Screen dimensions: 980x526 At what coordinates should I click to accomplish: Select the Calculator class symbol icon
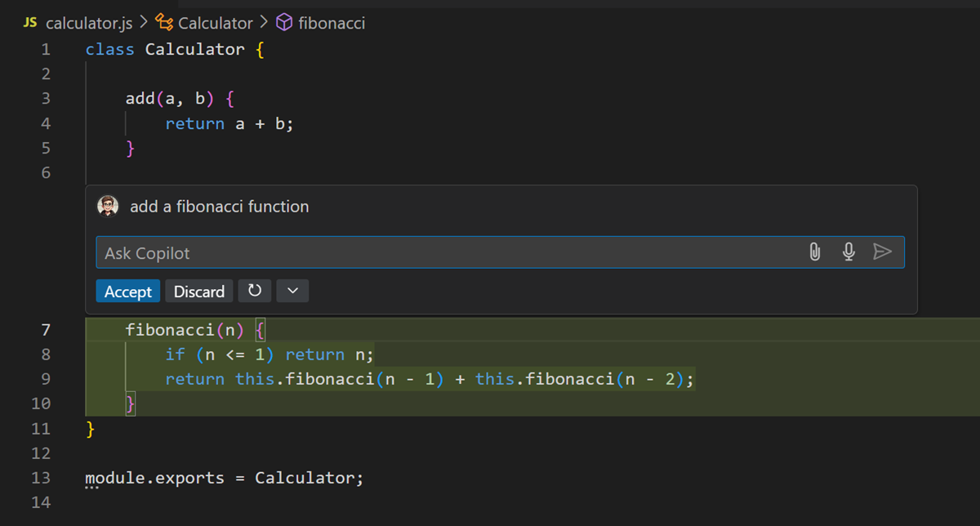click(163, 23)
